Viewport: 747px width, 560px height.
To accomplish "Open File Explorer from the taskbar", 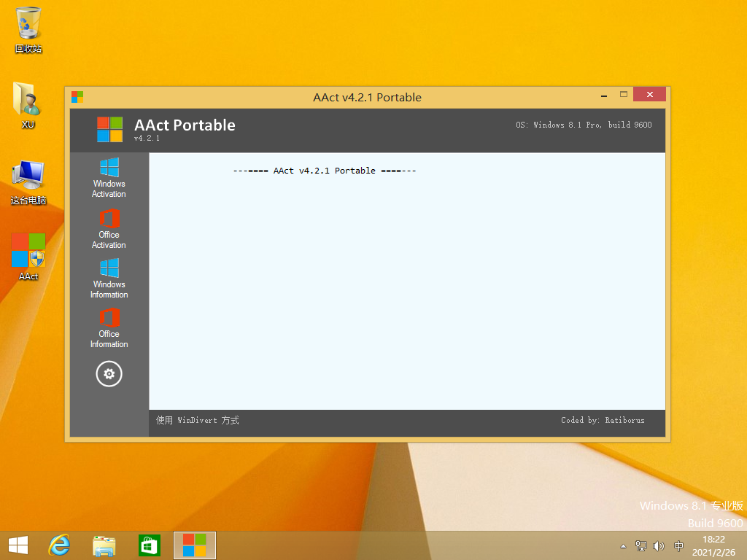I will tap(104, 545).
